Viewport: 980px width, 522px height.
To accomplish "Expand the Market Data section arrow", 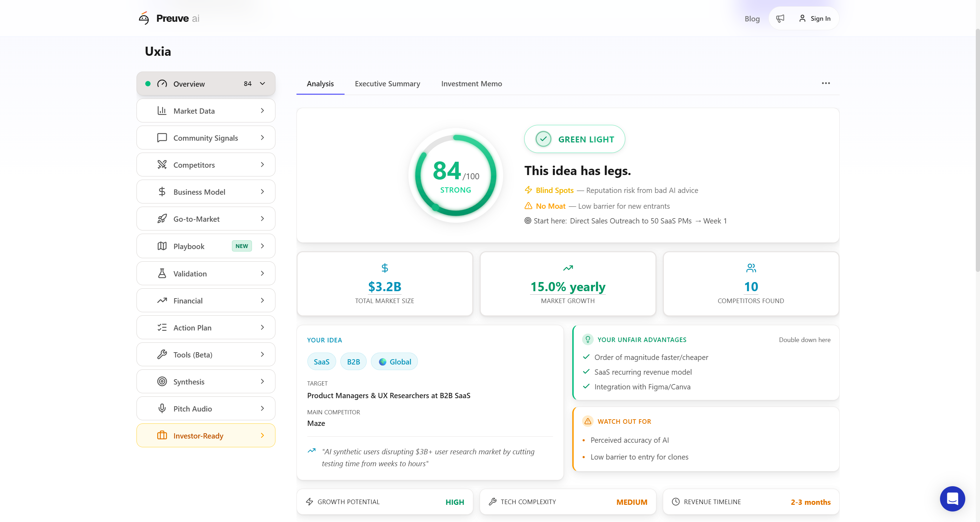I will 262,111.
